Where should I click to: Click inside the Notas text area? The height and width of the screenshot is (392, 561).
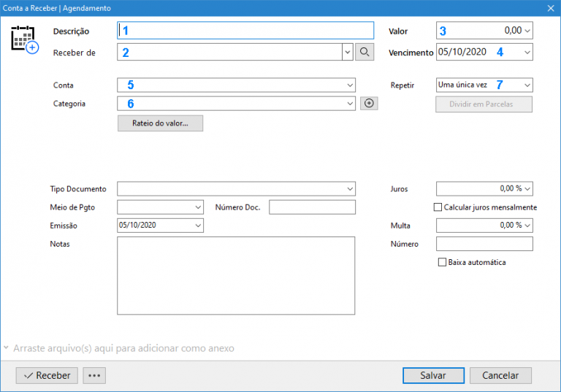(236, 275)
